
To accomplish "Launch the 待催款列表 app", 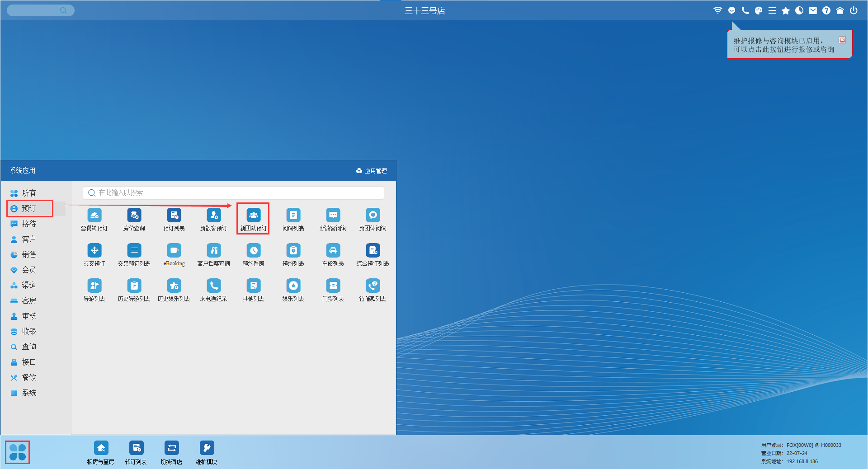I will point(373,286).
